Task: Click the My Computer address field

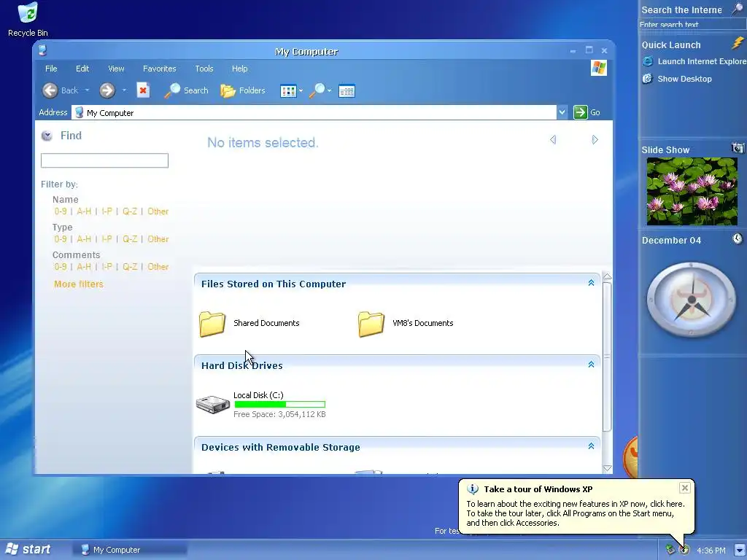Action: pos(314,113)
